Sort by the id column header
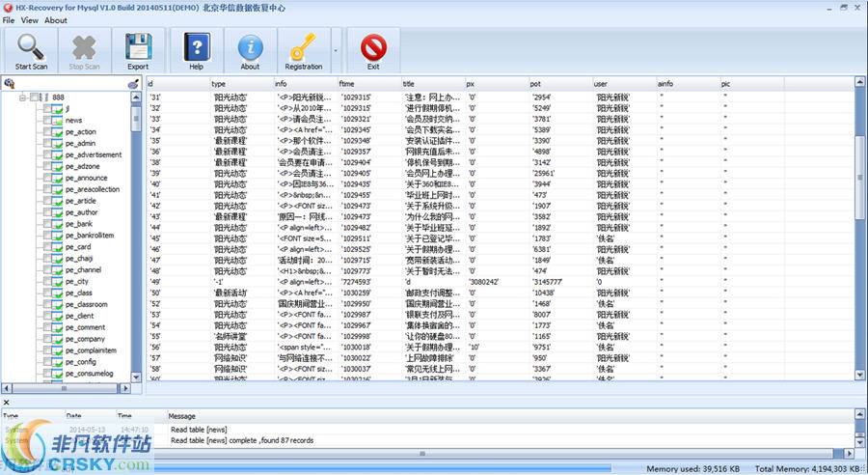Image resolution: width=868 pixels, height=475 pixels. click(x=177, y=84)
